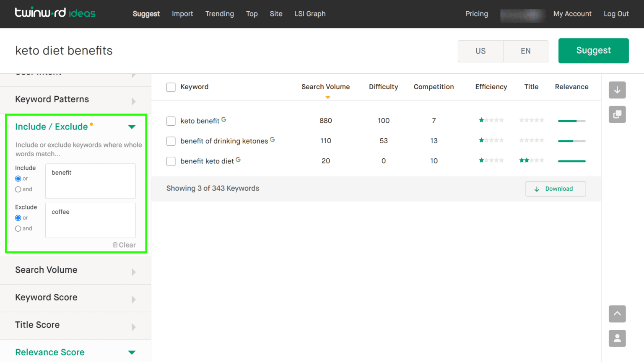Collapse the Relevance Score section
644x362 pixels.
[132, 352]
